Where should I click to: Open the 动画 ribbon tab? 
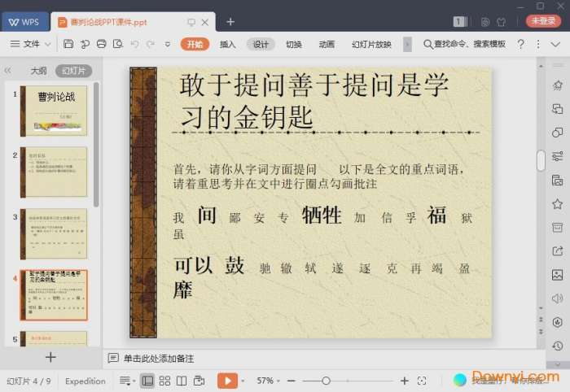pyautogui.click(x=327, y=44)
